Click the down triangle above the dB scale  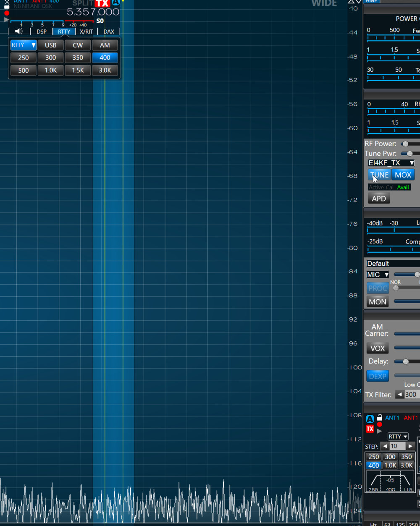point(359,2)
